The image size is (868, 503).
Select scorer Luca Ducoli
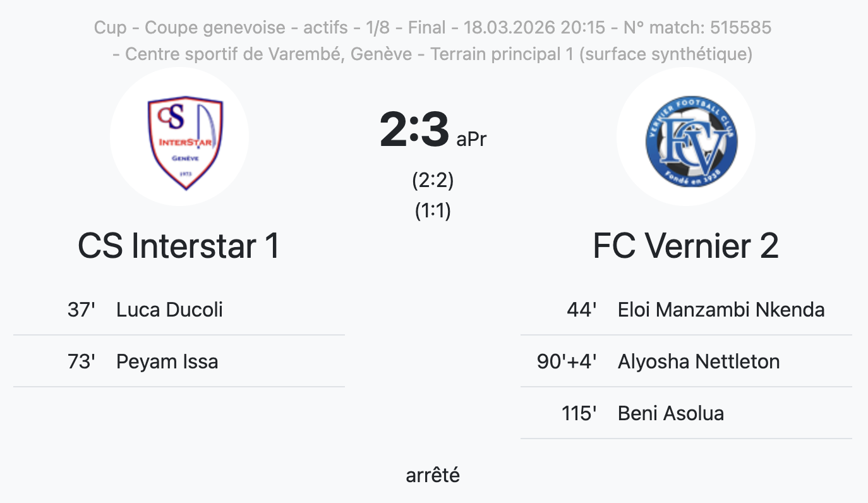pos(169,310)
